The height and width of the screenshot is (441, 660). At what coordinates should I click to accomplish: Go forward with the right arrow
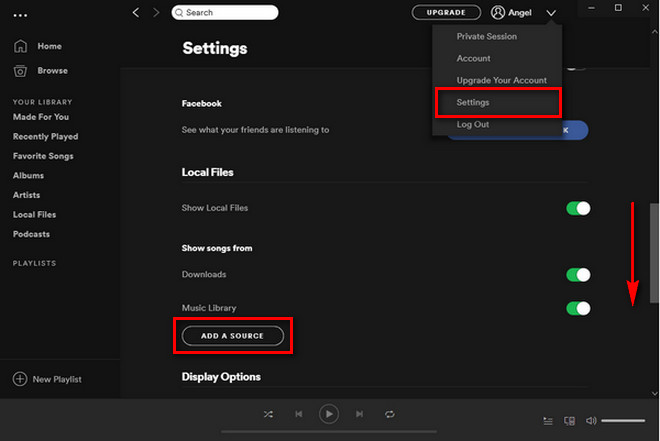click(156, 13)
